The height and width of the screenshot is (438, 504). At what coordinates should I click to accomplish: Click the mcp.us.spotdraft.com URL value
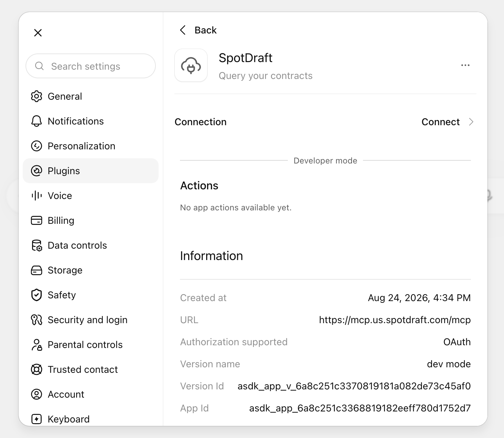(395, 320)
